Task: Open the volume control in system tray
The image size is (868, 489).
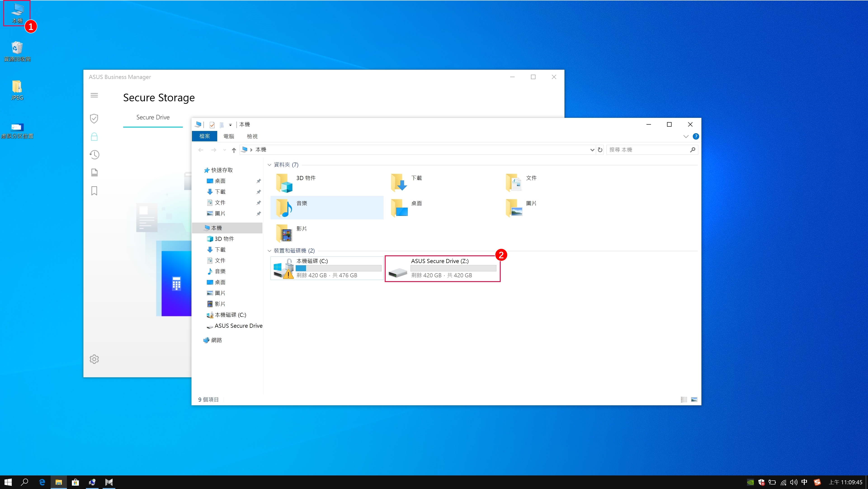Action: [x=794, y=482]
